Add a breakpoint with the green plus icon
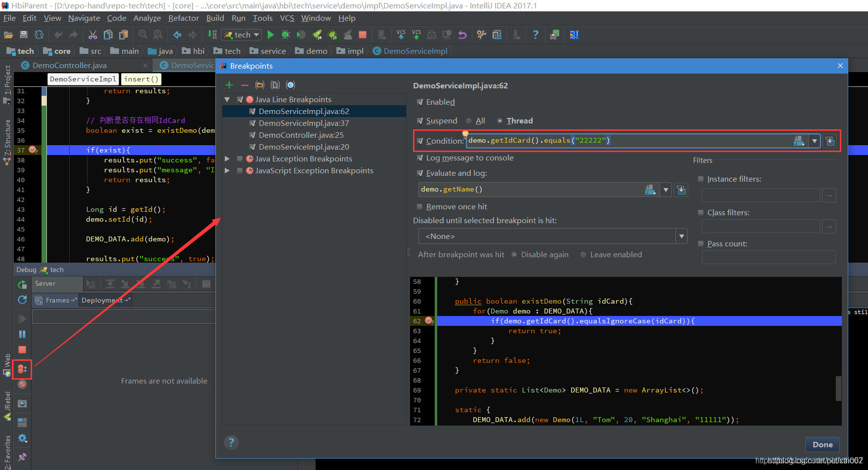This screenshot has width=868, height=470. (x=229, y=85)
